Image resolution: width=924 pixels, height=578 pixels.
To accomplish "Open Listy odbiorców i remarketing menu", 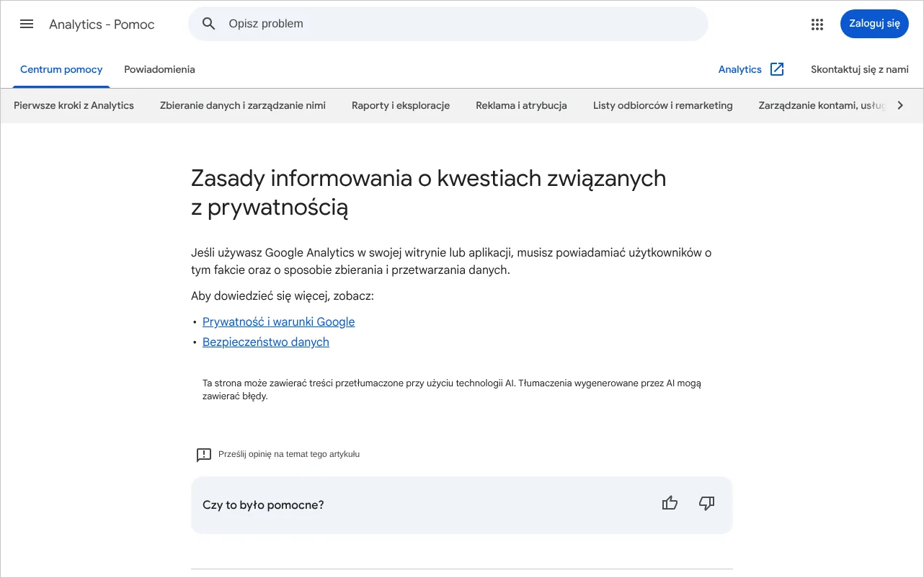I will pyautogui.click(x=662, y=105).
